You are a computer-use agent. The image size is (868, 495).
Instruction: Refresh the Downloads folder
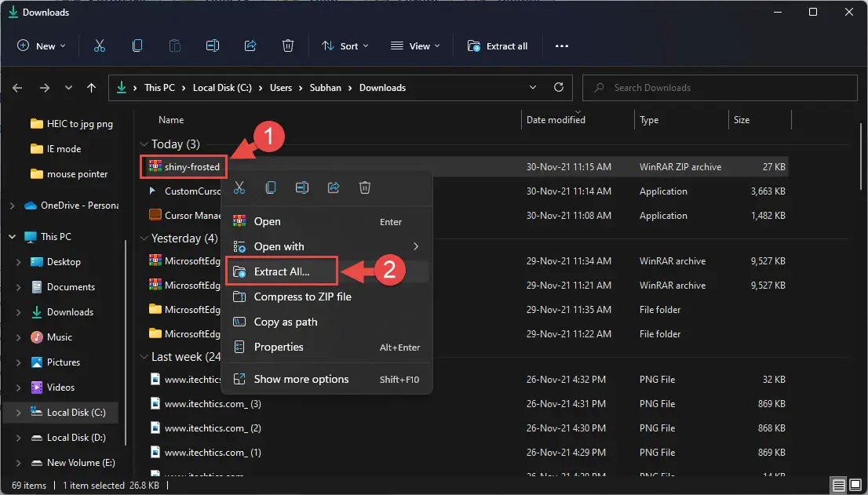[559, 87]
